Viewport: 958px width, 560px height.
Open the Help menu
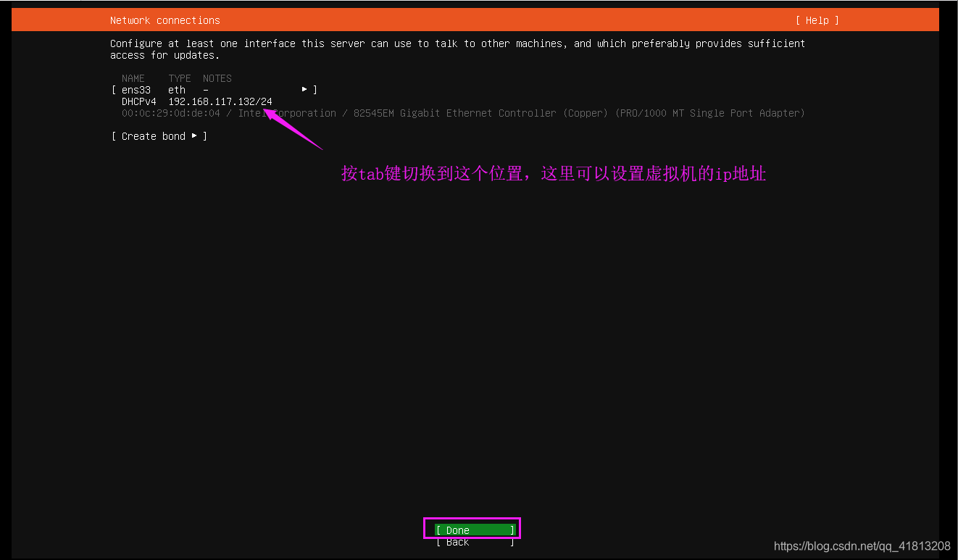click(817, 20)
